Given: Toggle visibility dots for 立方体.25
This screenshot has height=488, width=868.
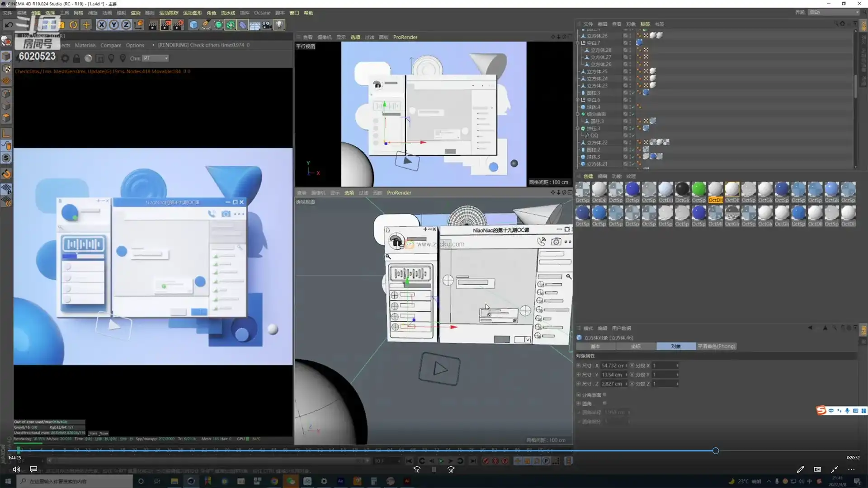Looking at the screenshot, I should (x=630, y=71).
